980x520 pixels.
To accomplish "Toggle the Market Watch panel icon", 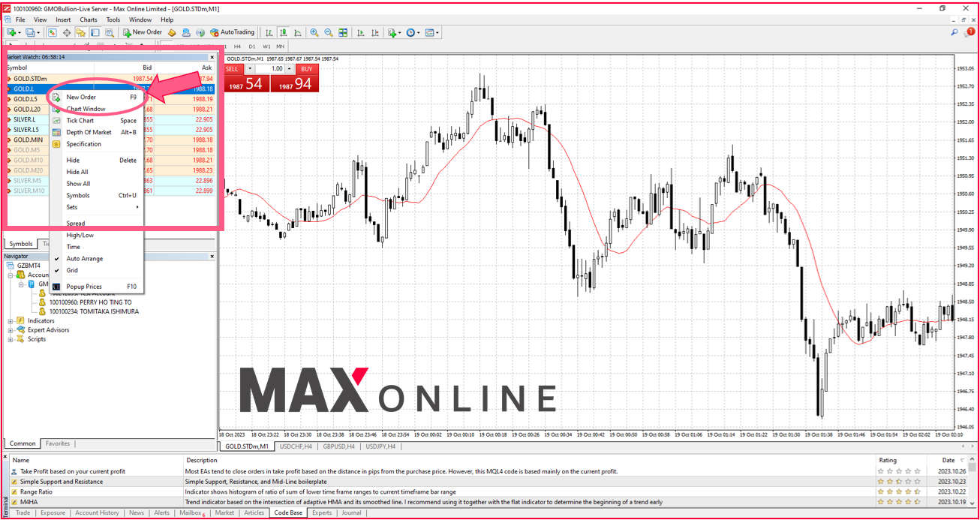I will point(52,32).
